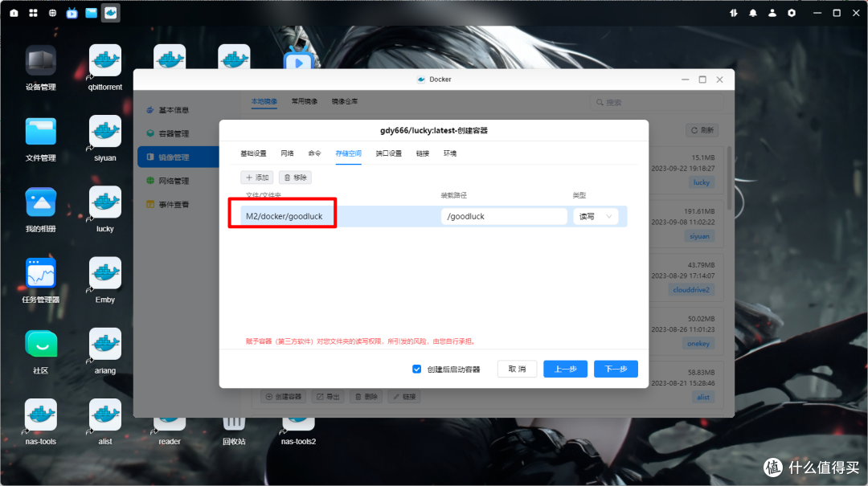Click 导出 export button in Docker toolbar
Image resolution: width=868 pixels, height=486 pixels.
pos(328,397)
